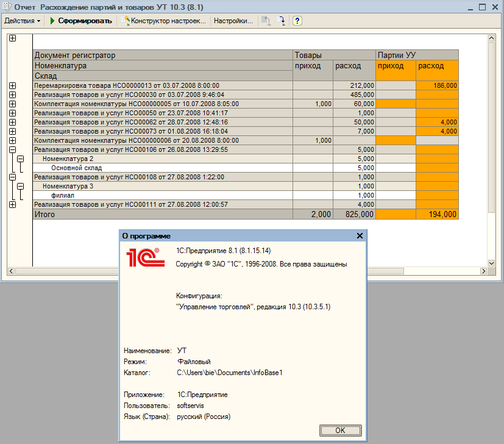This screenshot has height=444, width=504.
Task: Click the report document icon in title bar
Action: pos(7,7)
